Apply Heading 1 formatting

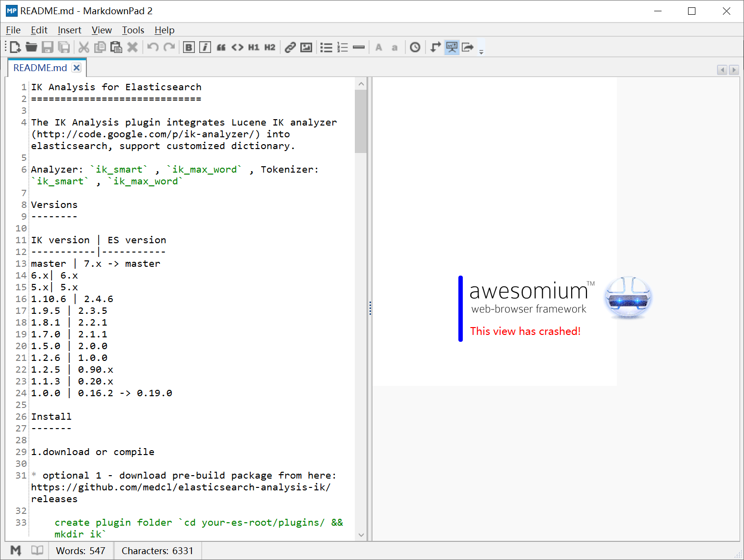[253, 47]
